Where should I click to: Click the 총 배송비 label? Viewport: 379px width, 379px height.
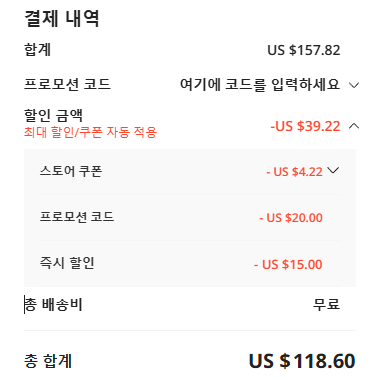click(53, 305)
